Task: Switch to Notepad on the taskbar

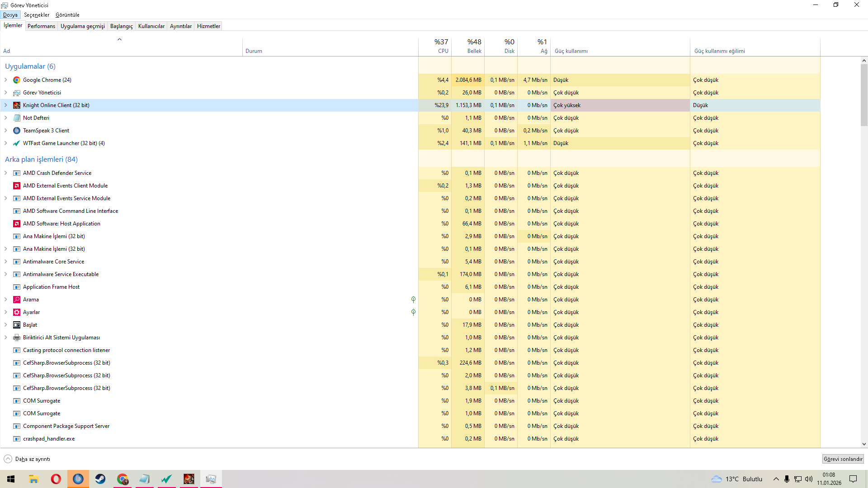Action: tap(144, 479)
